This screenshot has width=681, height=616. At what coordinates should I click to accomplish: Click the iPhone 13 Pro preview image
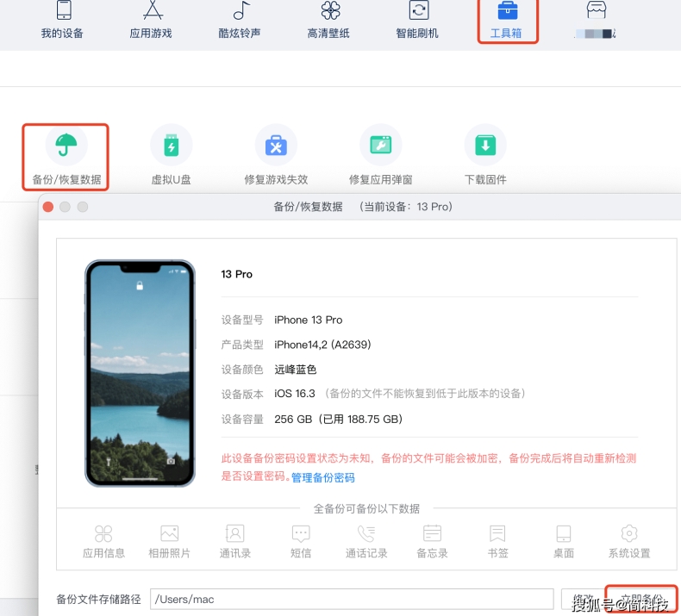pyautogui.click(x=140, y=373)
